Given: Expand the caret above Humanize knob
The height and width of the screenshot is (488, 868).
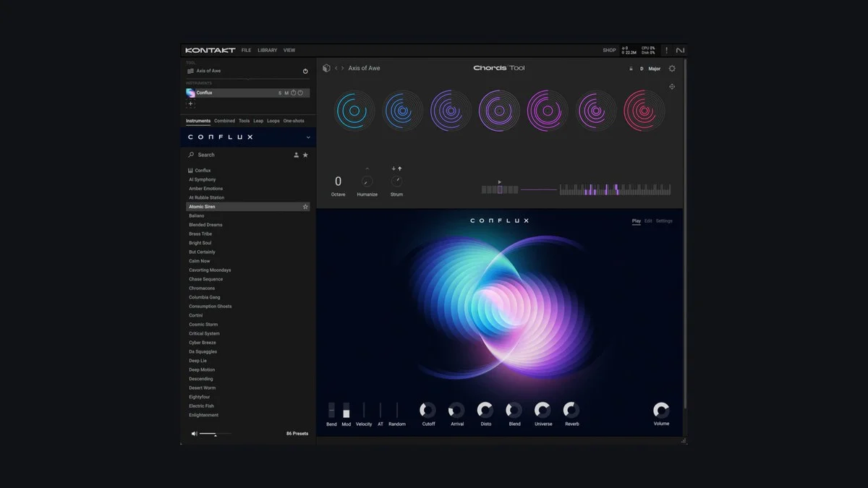Looking at the screenshot, I should (x=367, y=169).
